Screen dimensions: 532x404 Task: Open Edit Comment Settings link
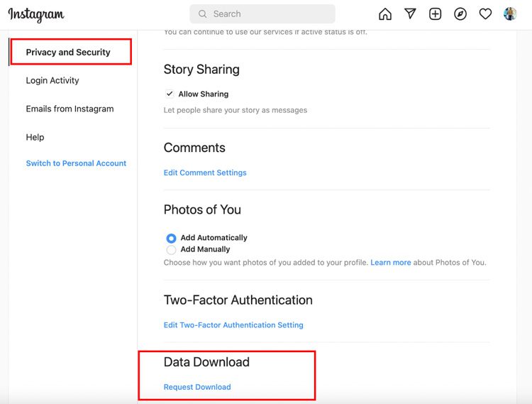point(205,173)
